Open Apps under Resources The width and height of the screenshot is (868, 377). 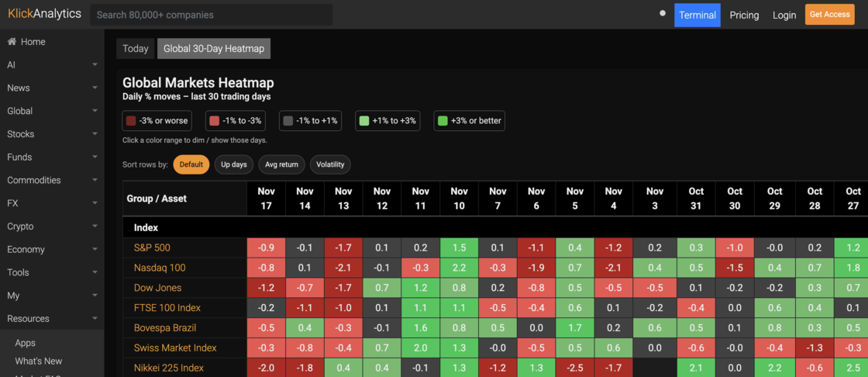click(26, 343)
